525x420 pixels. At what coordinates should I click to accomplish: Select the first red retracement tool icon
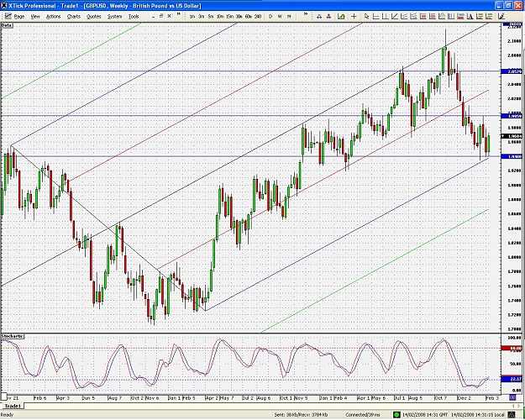pos(423,16)
